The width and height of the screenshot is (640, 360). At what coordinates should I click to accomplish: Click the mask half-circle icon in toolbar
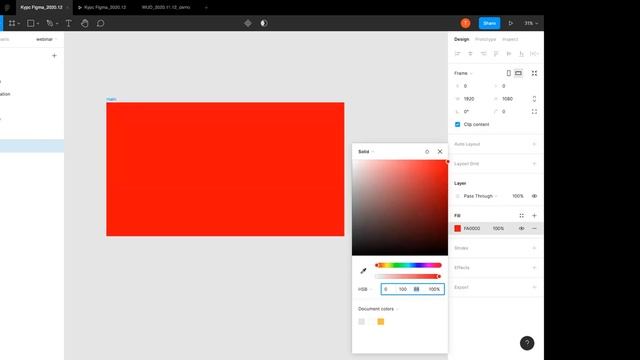[264, 23]
